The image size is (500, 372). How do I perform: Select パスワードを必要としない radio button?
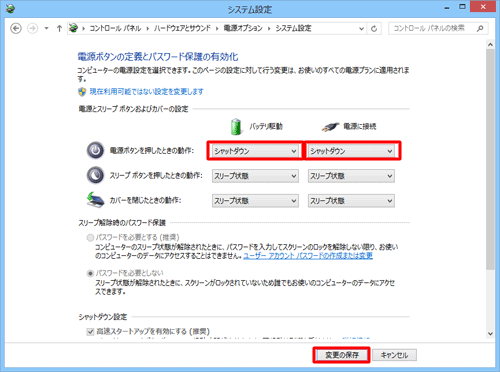tap(90, 273)
